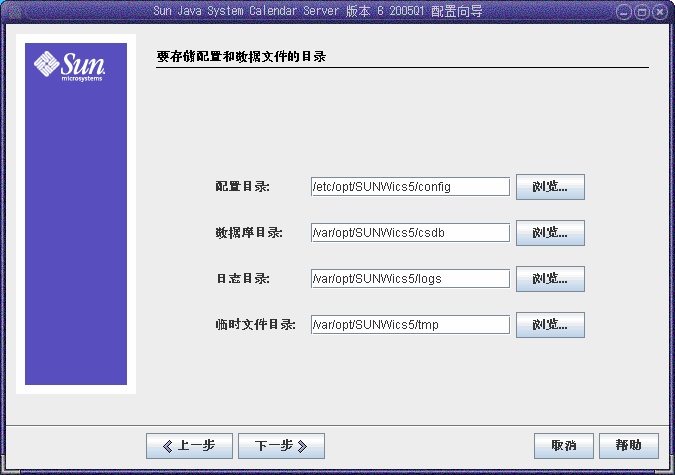
Task: Click the Sun Microsystems logo
Action: (69, 66)
